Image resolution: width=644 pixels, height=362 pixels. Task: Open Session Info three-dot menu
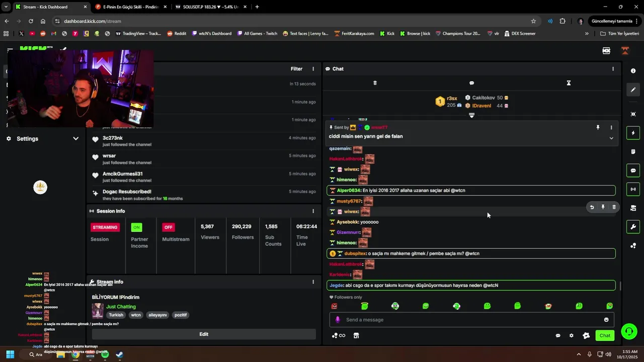pyautogui.click(x=313, y=211)
